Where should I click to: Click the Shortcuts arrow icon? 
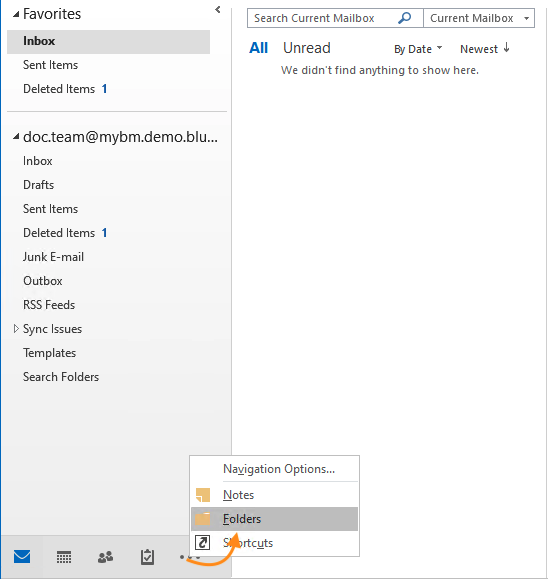coord(203,543)
